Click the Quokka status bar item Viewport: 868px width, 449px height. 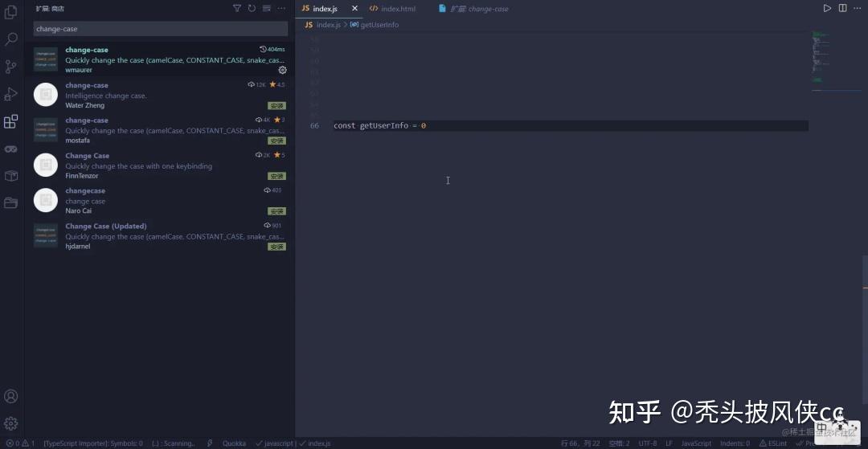click(234, 443)
